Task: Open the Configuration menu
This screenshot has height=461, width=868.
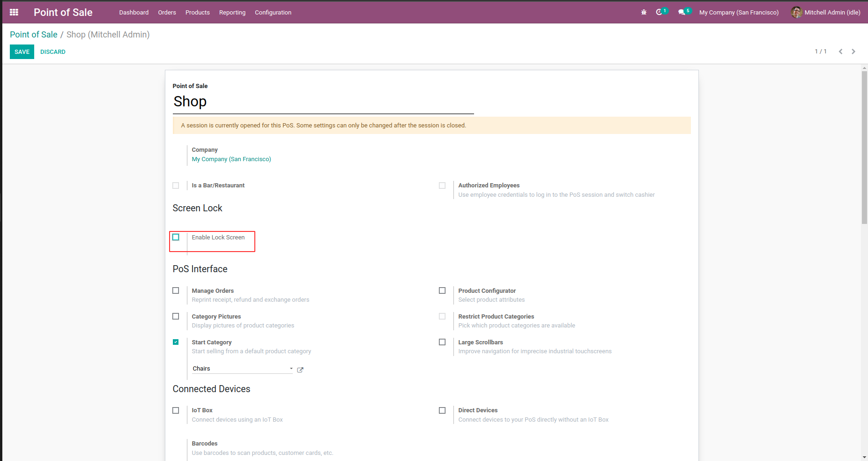Action: (x=273, y=12)
